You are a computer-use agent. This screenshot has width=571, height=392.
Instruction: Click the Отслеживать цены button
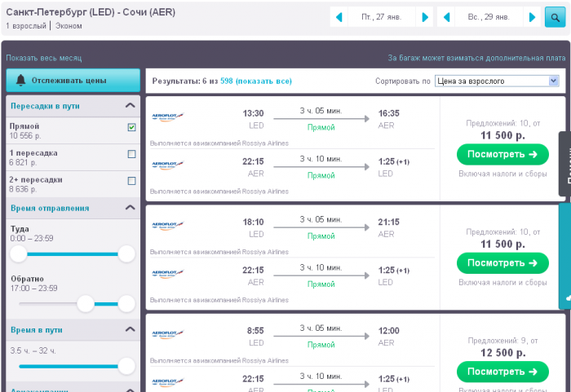pos(73,81)
